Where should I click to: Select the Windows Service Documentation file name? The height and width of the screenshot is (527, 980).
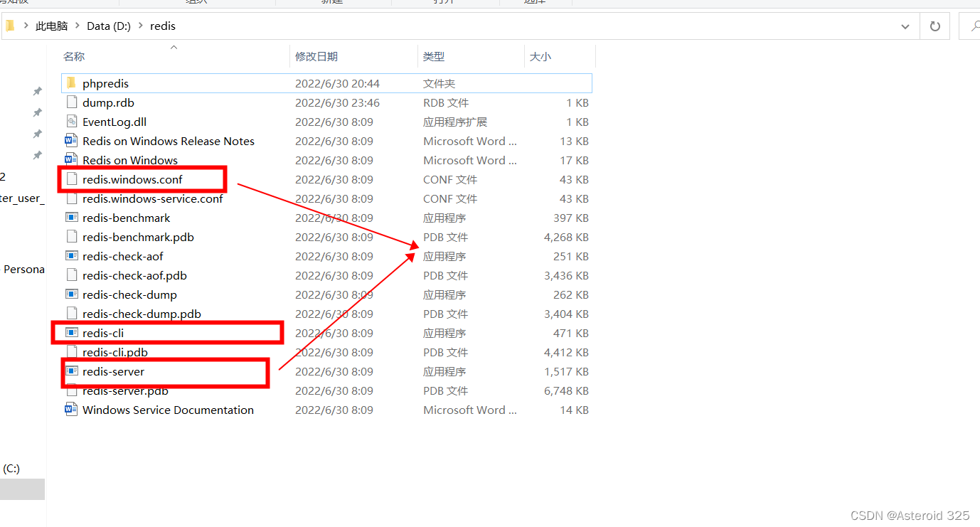(x=168, y=410)
